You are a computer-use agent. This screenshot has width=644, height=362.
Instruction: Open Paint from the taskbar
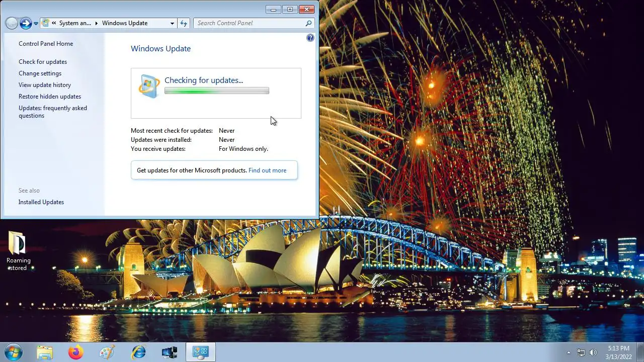point(107,352)
